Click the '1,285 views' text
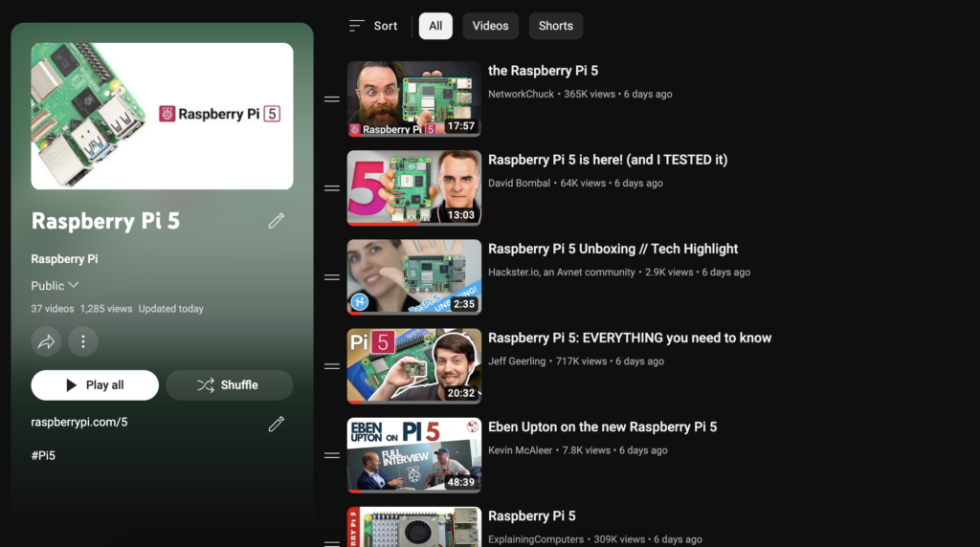 (106, 309)
